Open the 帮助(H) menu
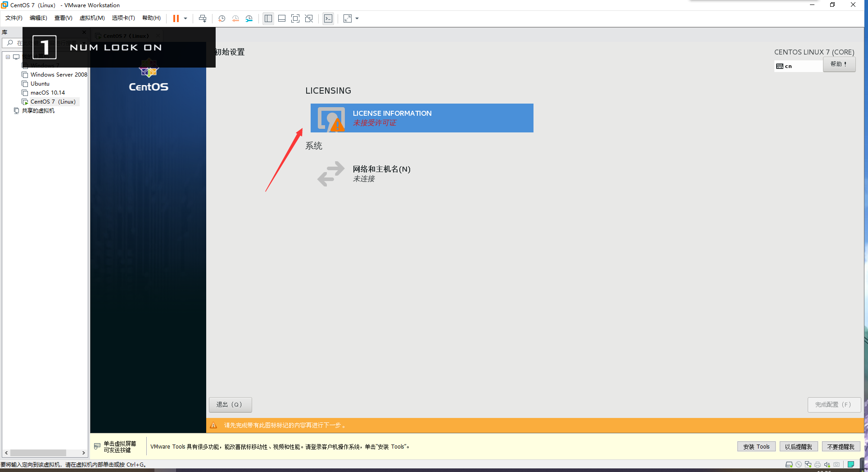The width and height of the screenshot is (868, 472). [x=151, y=18]
